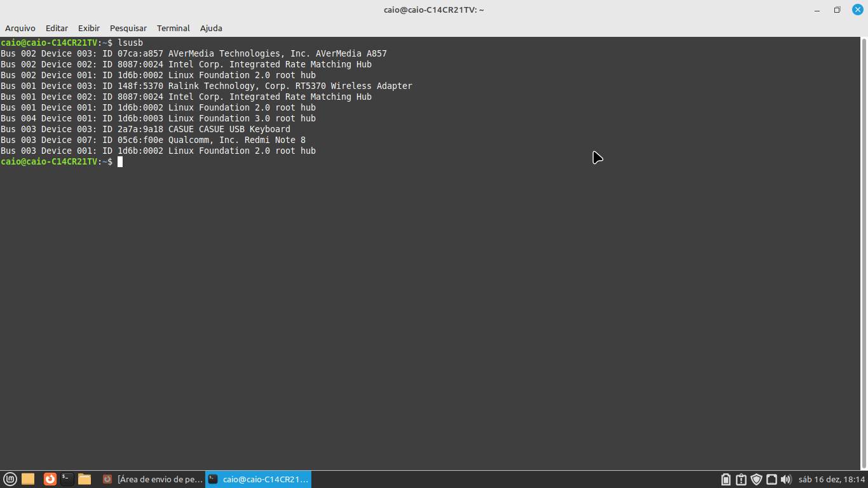Open the Exibir menu
Image resolution: width=868 pixels, height=488 pixels.
click(89, 28)
